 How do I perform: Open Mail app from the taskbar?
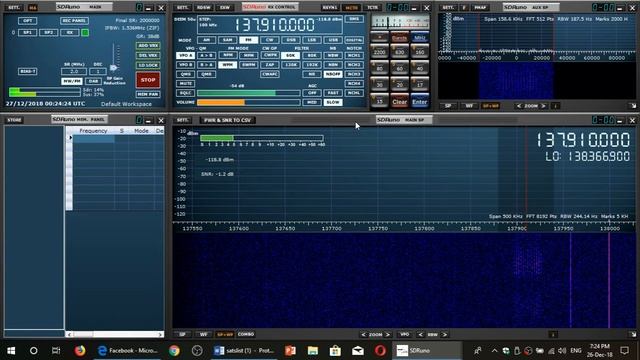click(358, 350)
